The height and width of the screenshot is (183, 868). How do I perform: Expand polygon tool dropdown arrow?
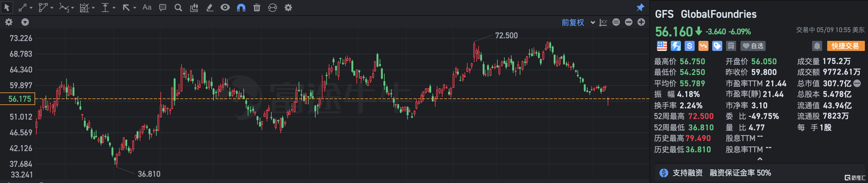(52, 8)
